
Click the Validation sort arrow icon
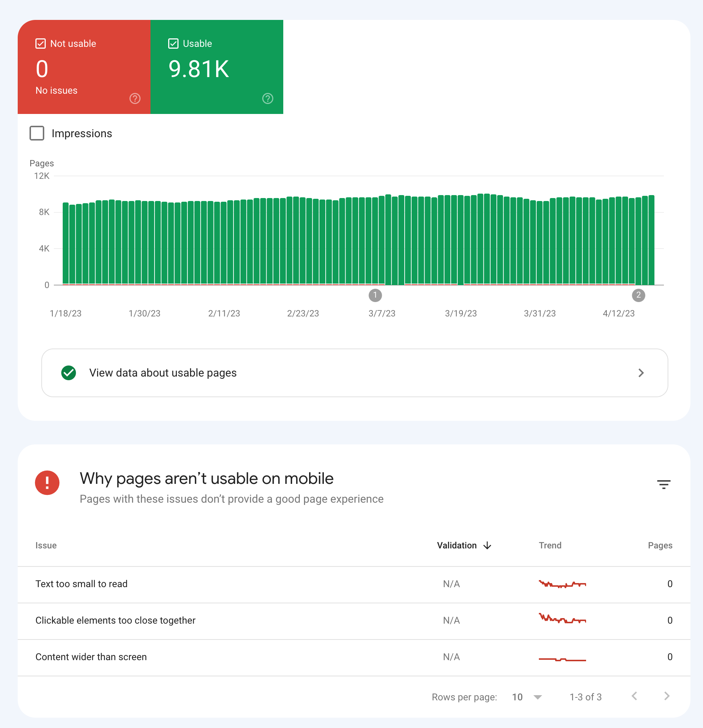tap(487, 545)
